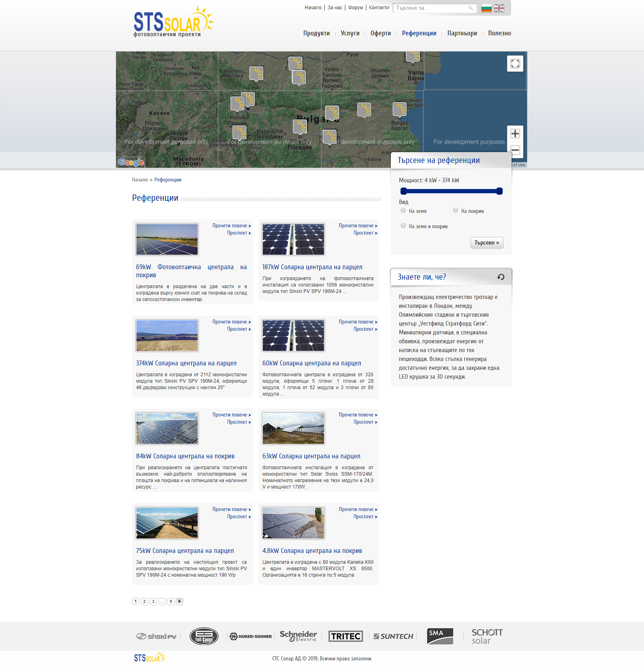Open Проспект for 4.8kW roof plant
This screenshot has width=644, height=668.
tap(365, 517)
